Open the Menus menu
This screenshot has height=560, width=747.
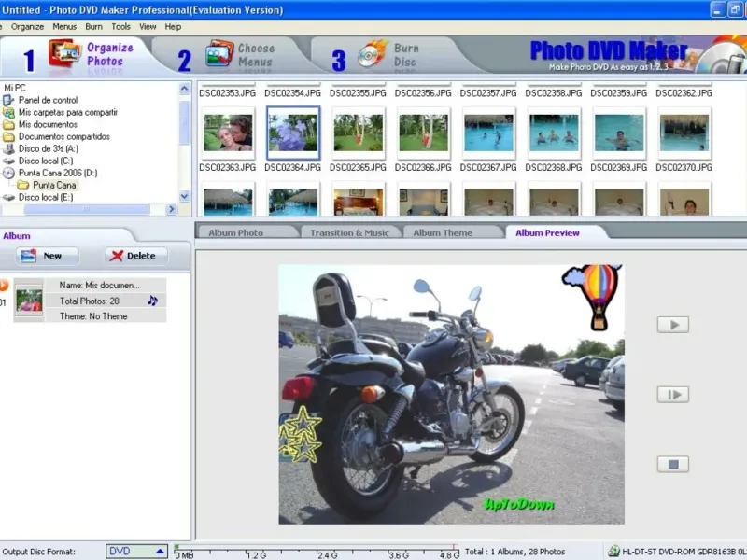[64, 27]
